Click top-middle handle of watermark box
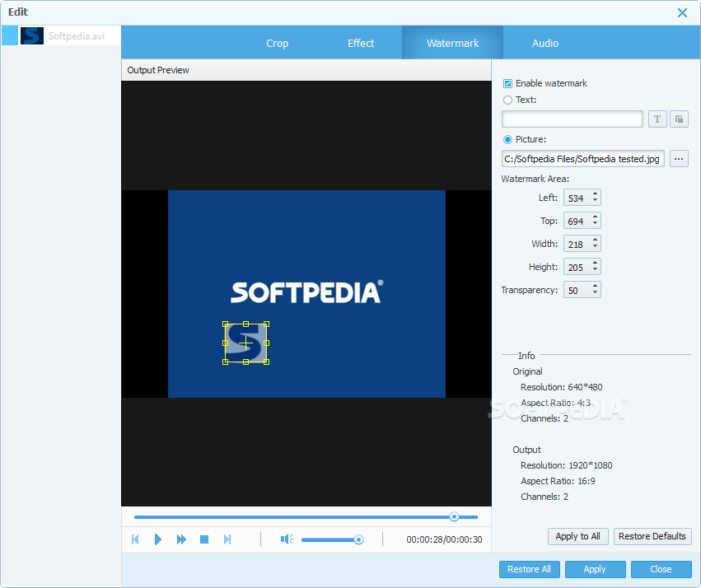Screen dimensions: 701x588 246,324
